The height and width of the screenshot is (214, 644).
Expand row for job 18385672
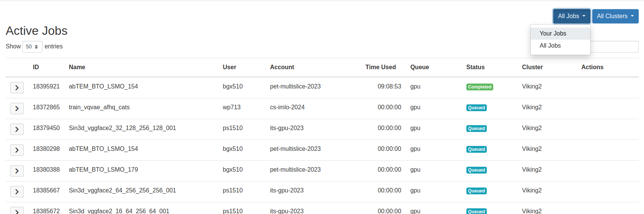point(17,211)
